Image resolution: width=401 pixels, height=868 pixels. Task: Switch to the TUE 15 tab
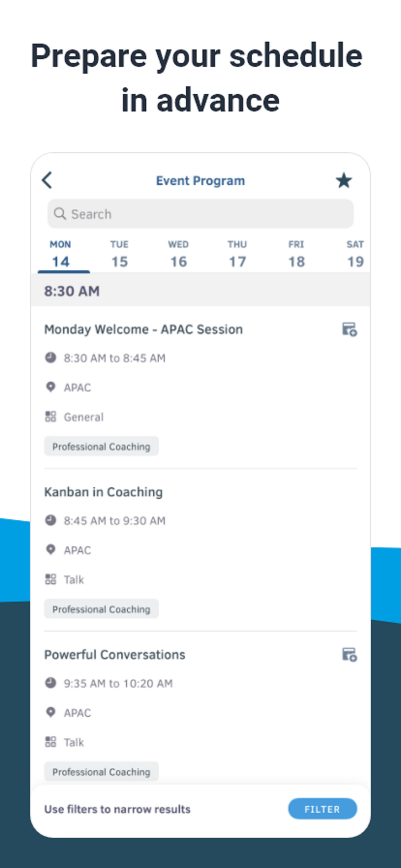pyautogui.click(x=119, y=254)
